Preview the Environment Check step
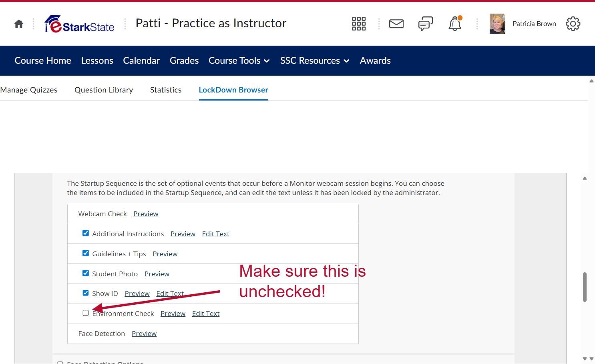This screenshot has height=364, width=595. pos(173,314)
